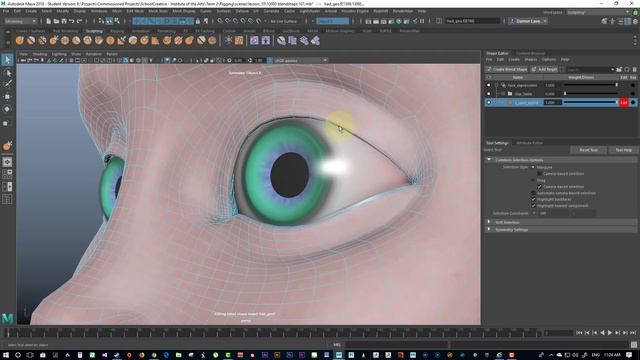This screenshot has width=640, height=360.
Task: Switch to the Attribute Editor tab
Action: 529,143
